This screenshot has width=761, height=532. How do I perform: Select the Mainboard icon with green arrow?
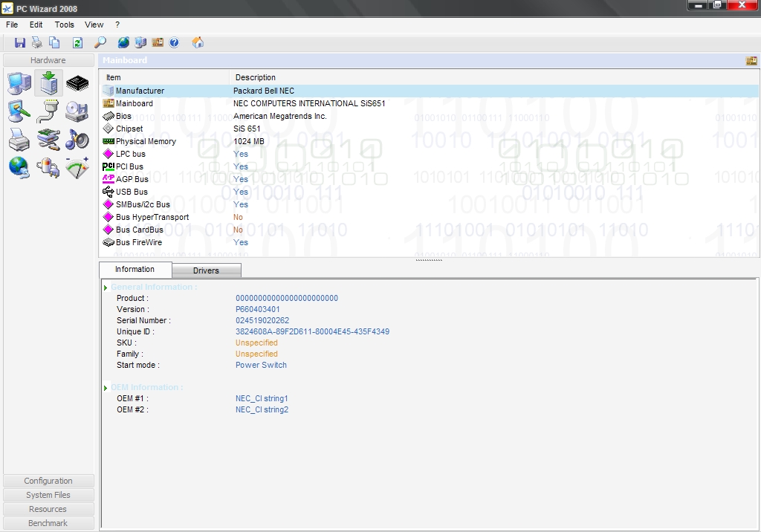pyautogui.click(x=48, y=83)
